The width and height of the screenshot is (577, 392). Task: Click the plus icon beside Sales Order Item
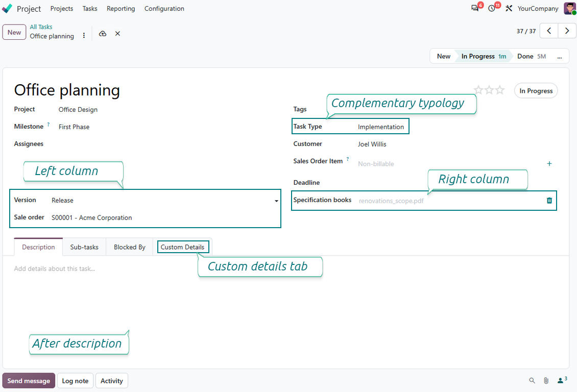549,164
